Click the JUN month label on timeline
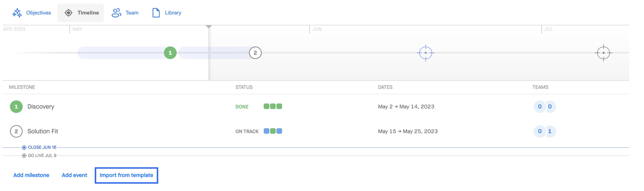 tap(317, 29)
